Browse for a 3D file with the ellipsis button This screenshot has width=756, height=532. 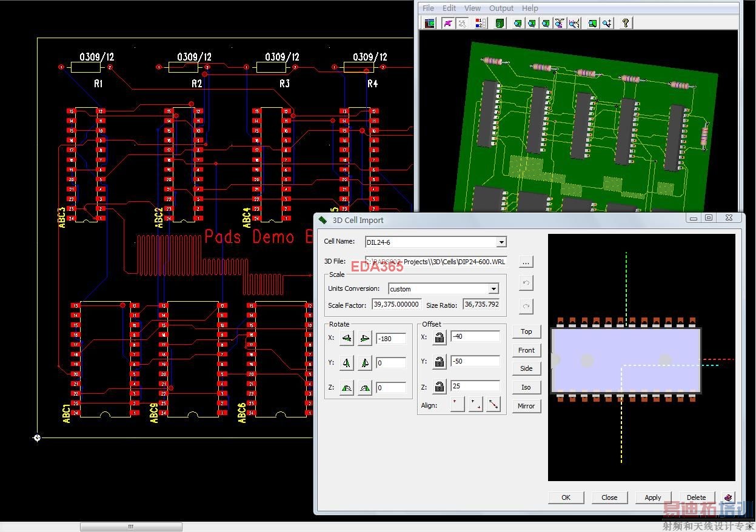click(x=526, y=262)
